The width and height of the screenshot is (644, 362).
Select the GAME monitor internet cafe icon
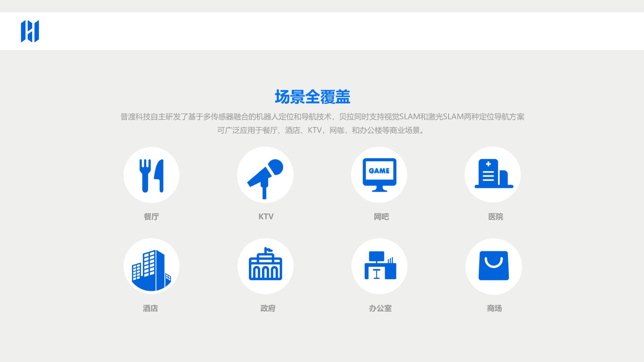pyautogui.click(x=379, y=175)
